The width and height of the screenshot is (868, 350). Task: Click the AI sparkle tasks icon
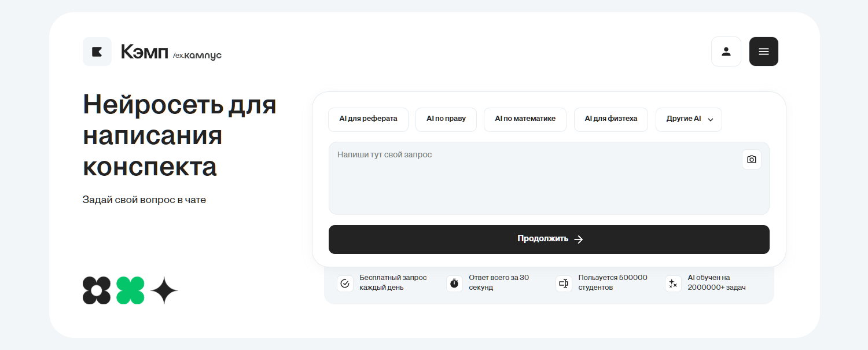pos(673,283)
